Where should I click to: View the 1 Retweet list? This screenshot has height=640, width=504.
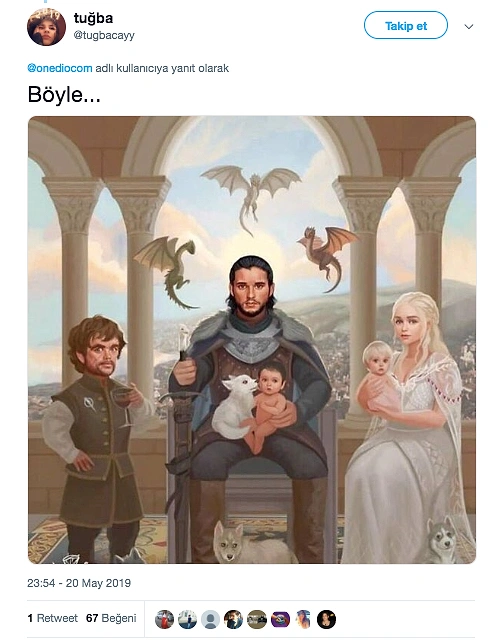pos(52,618)
